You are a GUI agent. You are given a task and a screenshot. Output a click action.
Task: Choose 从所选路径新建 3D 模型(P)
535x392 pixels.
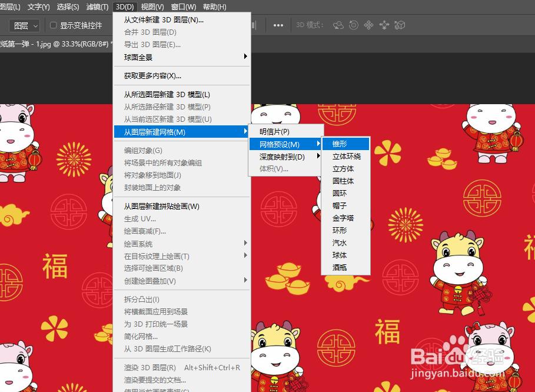[182, 107]
